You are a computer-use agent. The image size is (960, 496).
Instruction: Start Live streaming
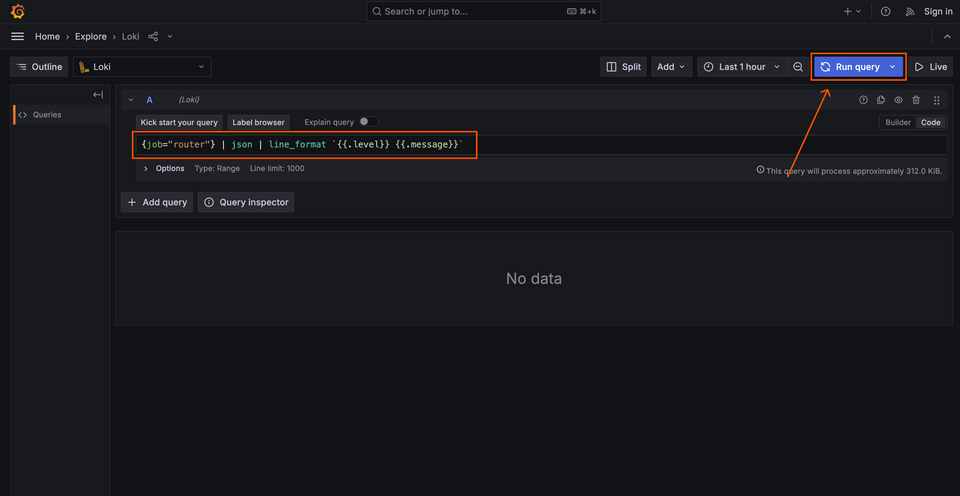click(930, 67)
